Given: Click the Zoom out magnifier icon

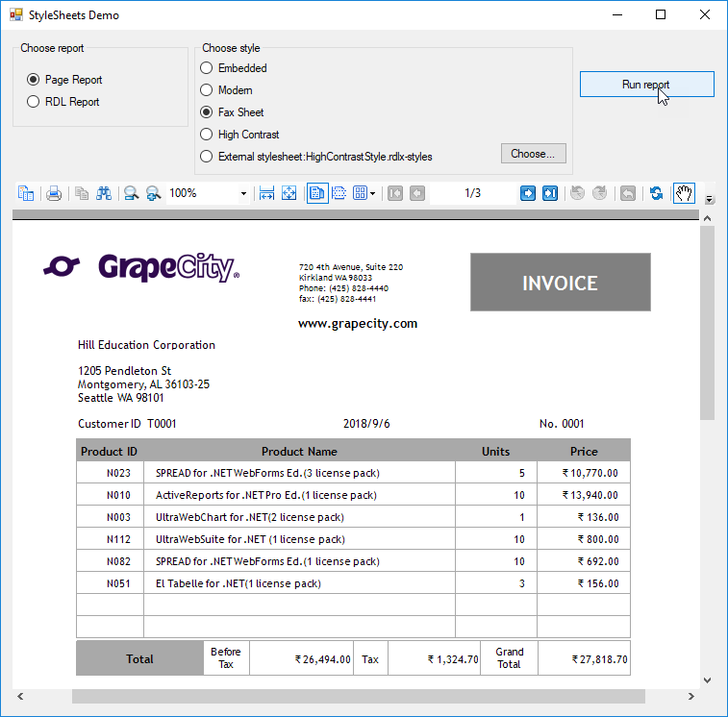Looking at the screenshot, I should coord(132,193).
